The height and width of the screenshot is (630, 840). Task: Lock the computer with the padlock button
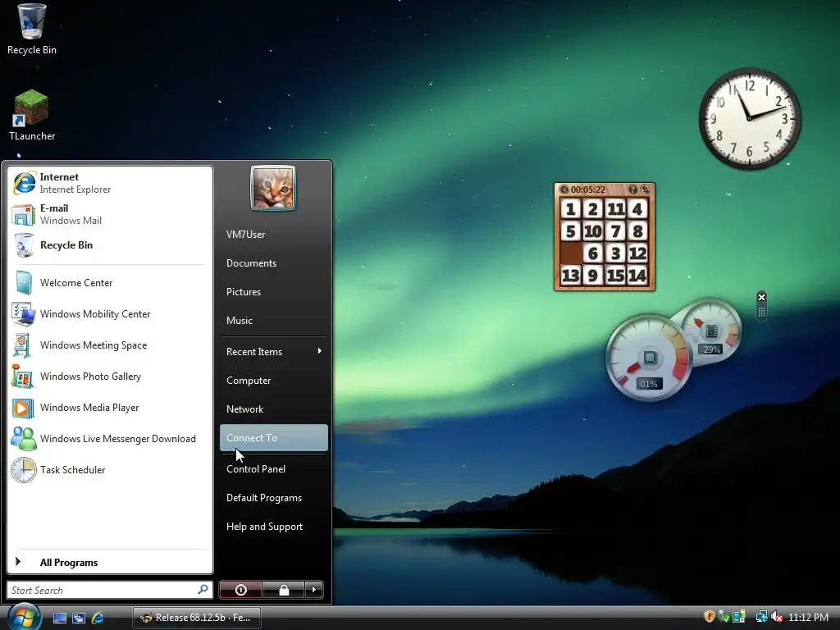(x=284, y=590)
